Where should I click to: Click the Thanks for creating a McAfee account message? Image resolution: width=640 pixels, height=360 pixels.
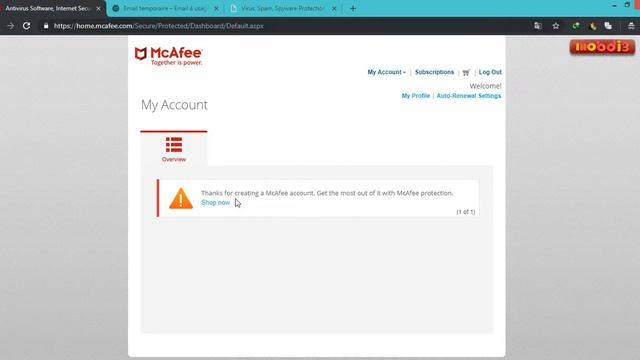click(327, 193)
